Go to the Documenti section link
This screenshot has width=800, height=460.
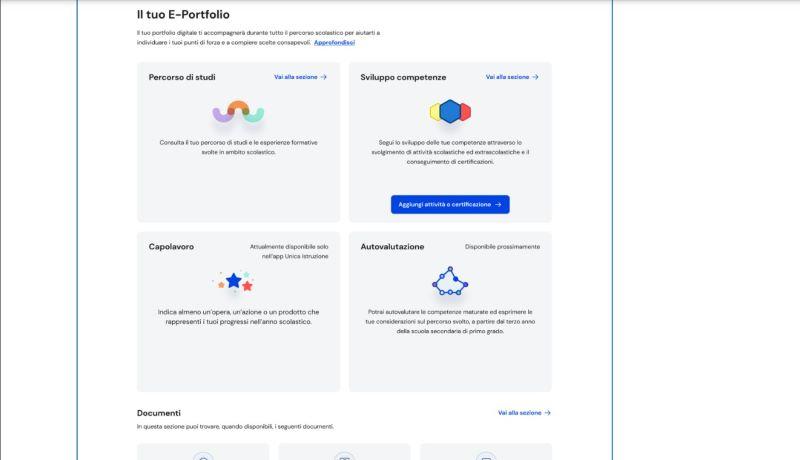pos(524,413)
